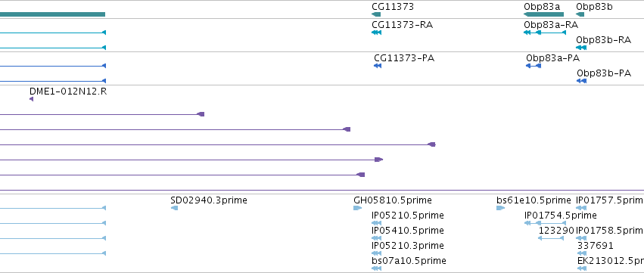Image resolution: width=644 pixels, height=273 pixels.
Task: Select the Obp83b gene arrow
Action: 580,14
